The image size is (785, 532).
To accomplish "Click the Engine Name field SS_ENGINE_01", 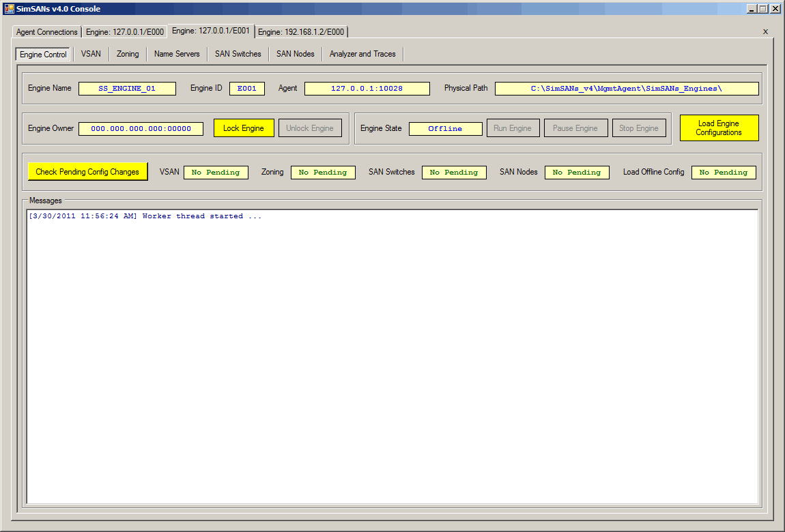I will click(x=127, y=89).
